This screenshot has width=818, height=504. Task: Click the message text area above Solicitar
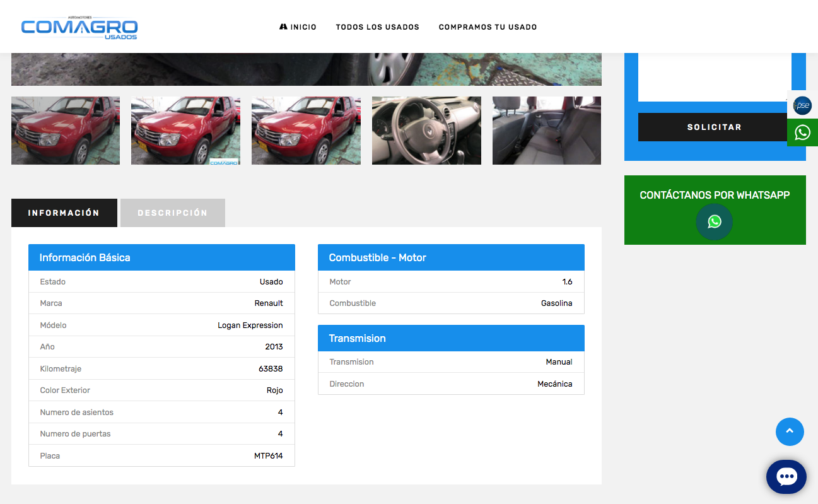[714, 77]
